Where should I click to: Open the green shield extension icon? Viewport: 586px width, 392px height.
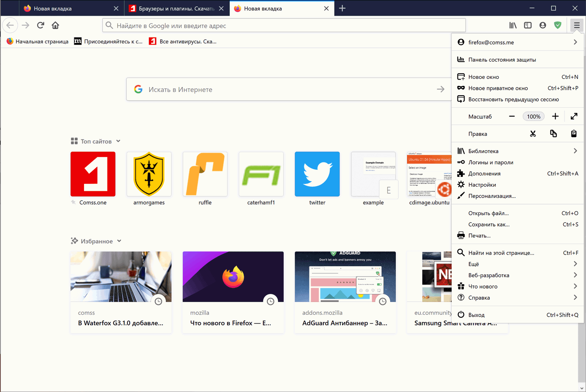(558, 25)
